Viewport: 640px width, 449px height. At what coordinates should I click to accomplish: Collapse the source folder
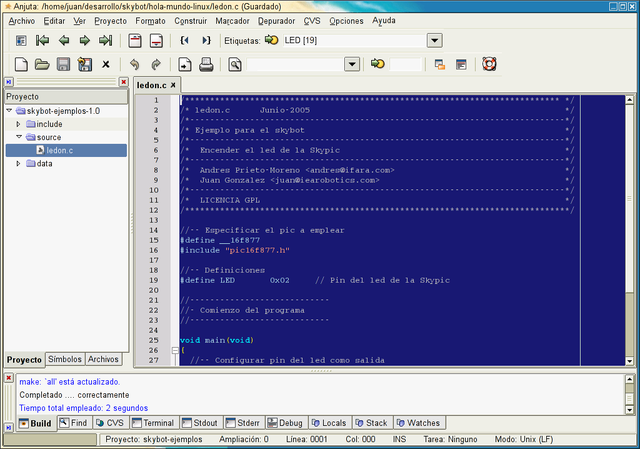[19, 137]
